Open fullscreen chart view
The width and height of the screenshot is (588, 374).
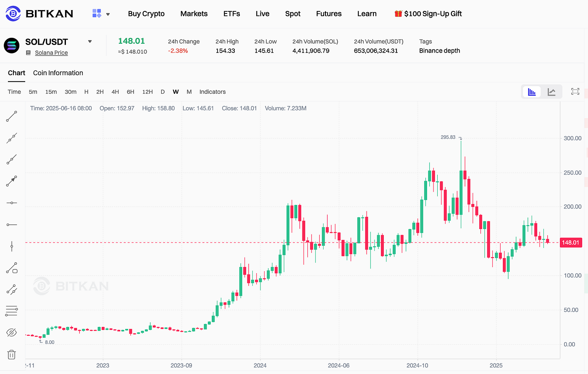[x=575, y=92]
